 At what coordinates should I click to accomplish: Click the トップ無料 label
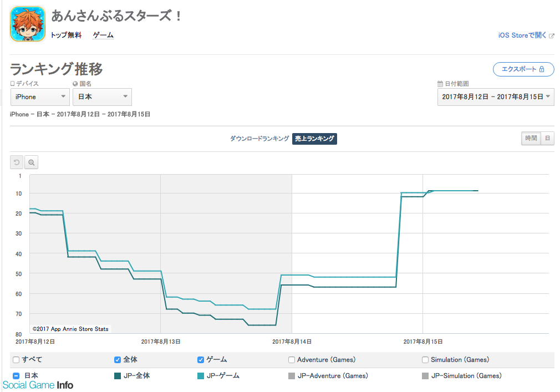[x=66, y=35]
